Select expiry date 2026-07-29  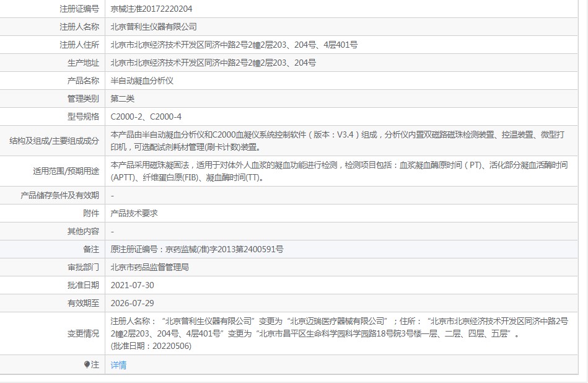(133, 303)
